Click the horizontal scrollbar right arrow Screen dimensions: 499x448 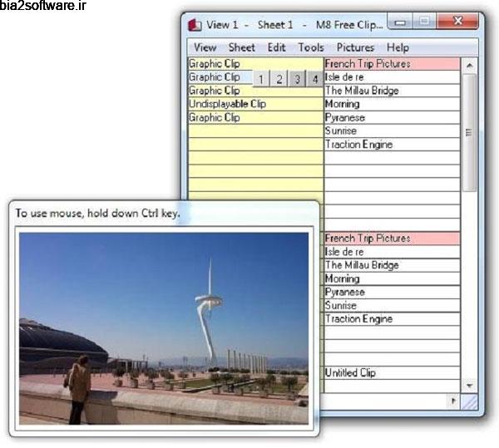454,401
